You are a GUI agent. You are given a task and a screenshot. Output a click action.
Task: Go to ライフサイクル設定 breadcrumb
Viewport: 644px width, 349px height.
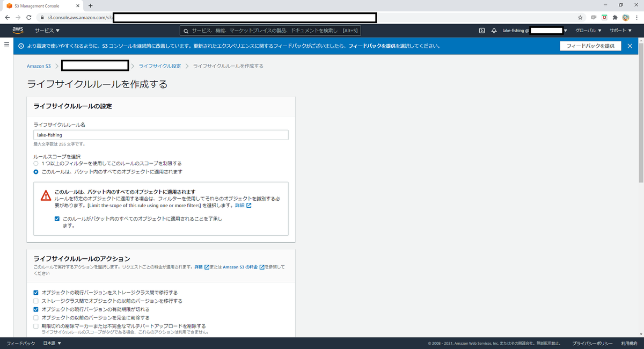coord(160,66)
